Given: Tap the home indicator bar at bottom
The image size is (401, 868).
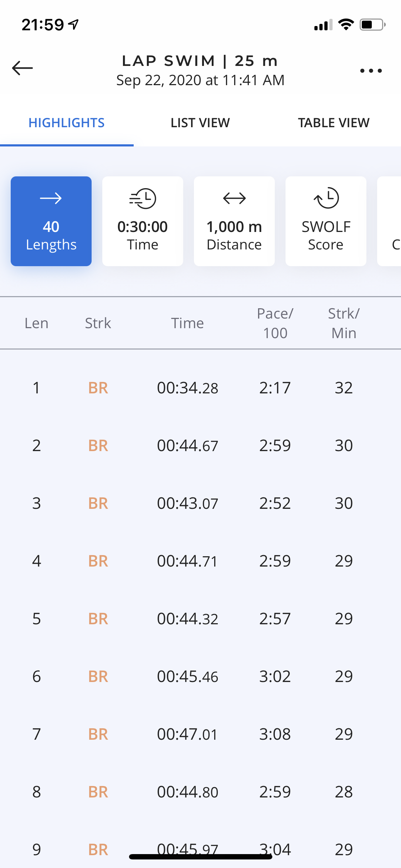Looking at the screenshot, I should 201,857.
